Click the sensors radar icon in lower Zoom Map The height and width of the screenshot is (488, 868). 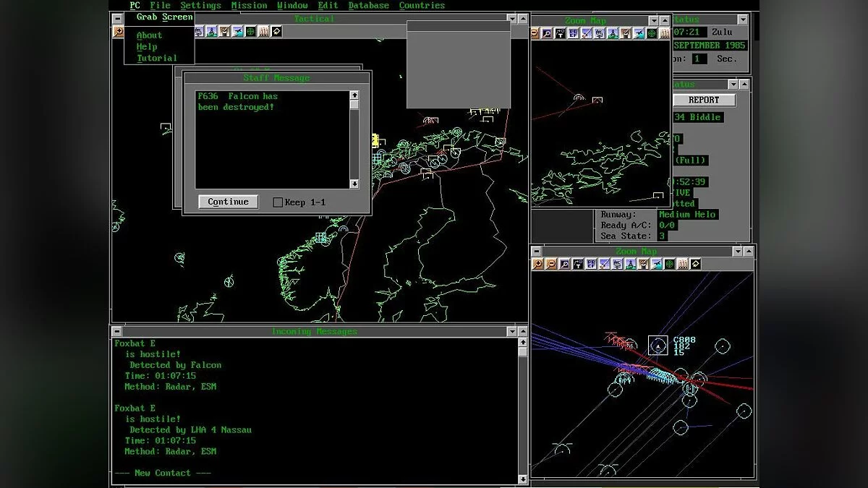(x=643, y=264)
